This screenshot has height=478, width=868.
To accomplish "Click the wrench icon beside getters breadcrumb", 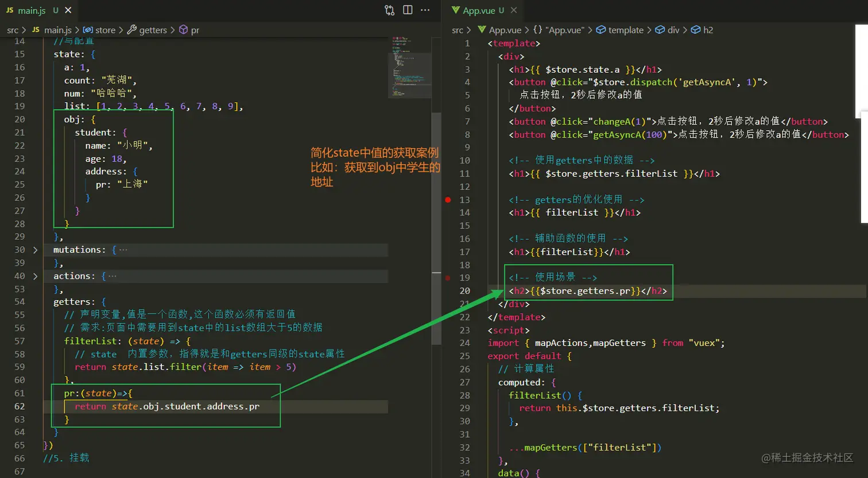I will (x=131, y=30).
